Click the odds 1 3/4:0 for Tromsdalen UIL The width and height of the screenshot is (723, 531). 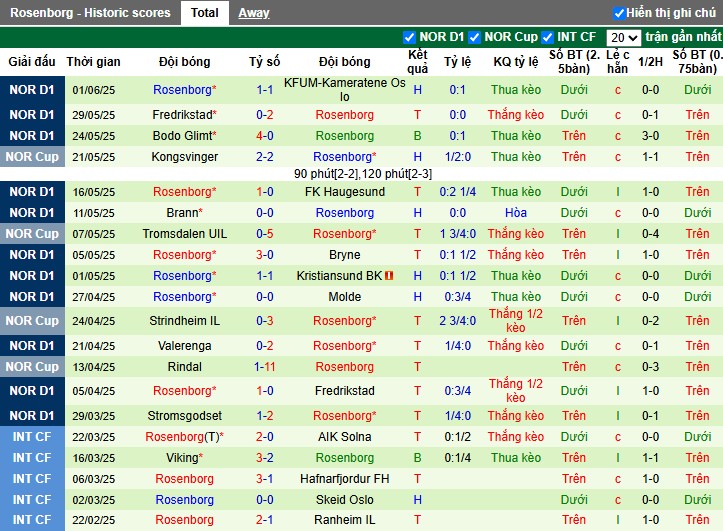(x=457, y=234)
